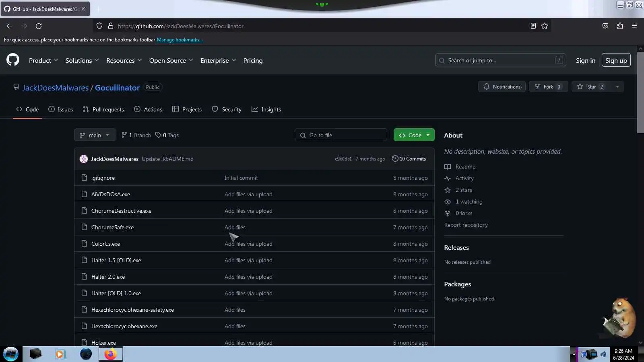
Task: Open the Actions tab
Action: tap(148, 109)
